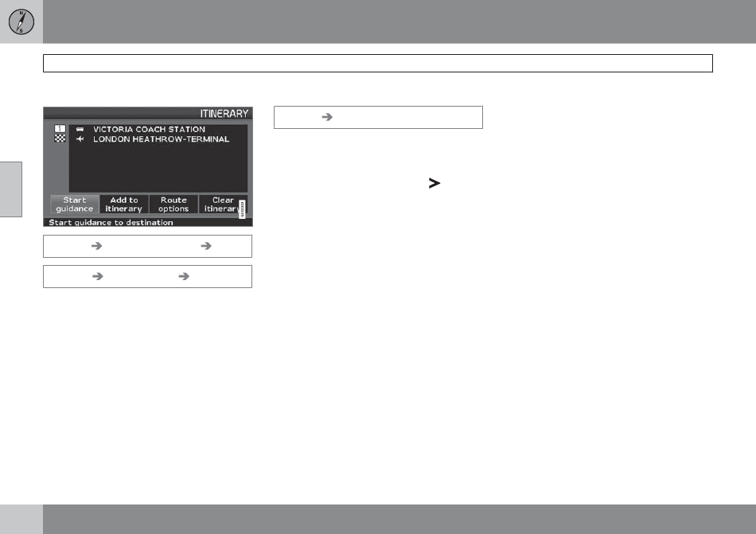Select VICTORIA COACH STATION entry

click(149, 129)
